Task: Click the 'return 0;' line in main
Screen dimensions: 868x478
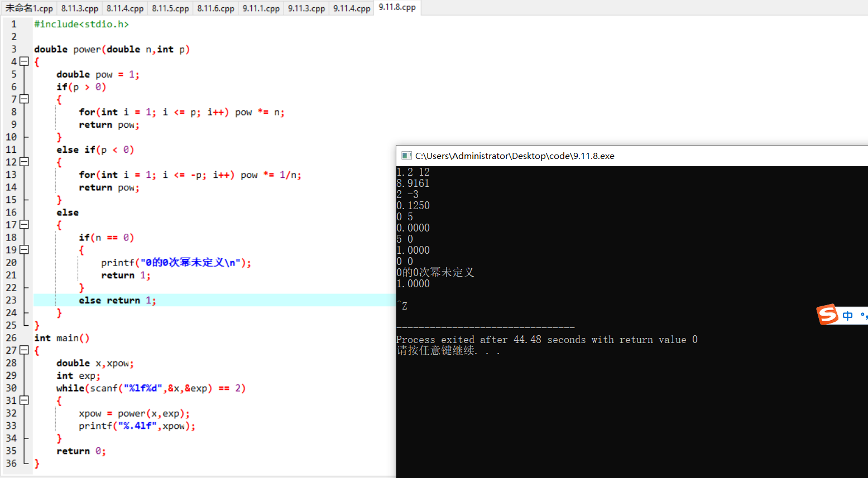Action: pyautogui.click(x=81, y=451)
